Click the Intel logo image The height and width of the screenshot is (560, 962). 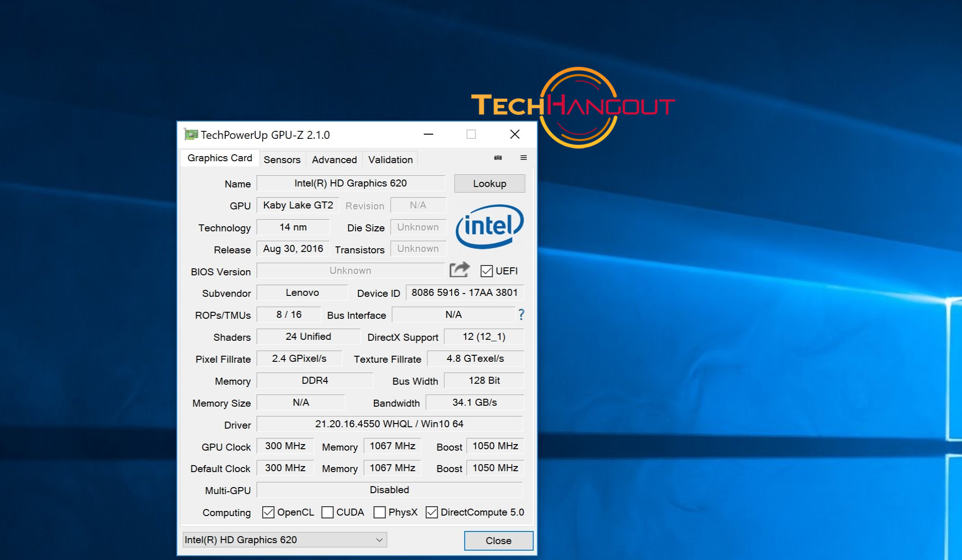coord(489,226)
